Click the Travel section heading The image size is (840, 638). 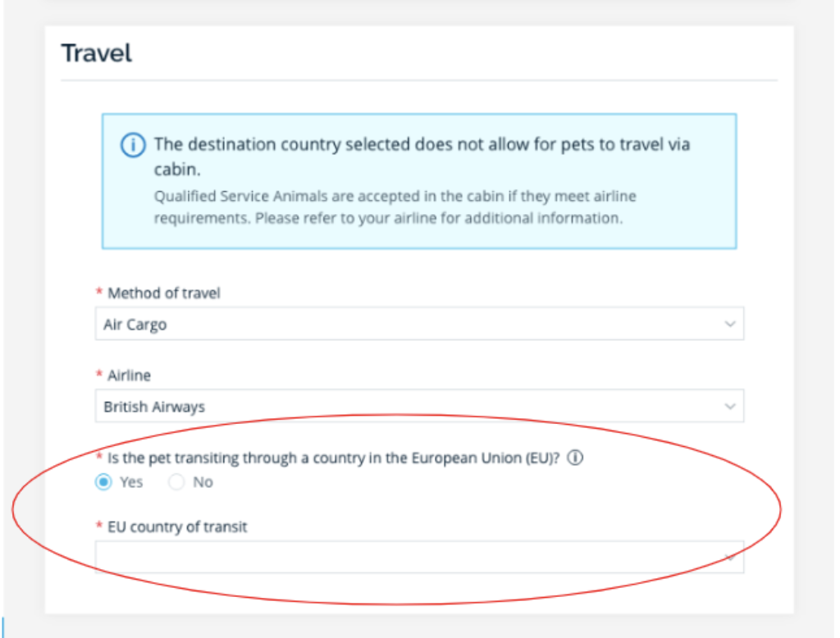point(97,53)
